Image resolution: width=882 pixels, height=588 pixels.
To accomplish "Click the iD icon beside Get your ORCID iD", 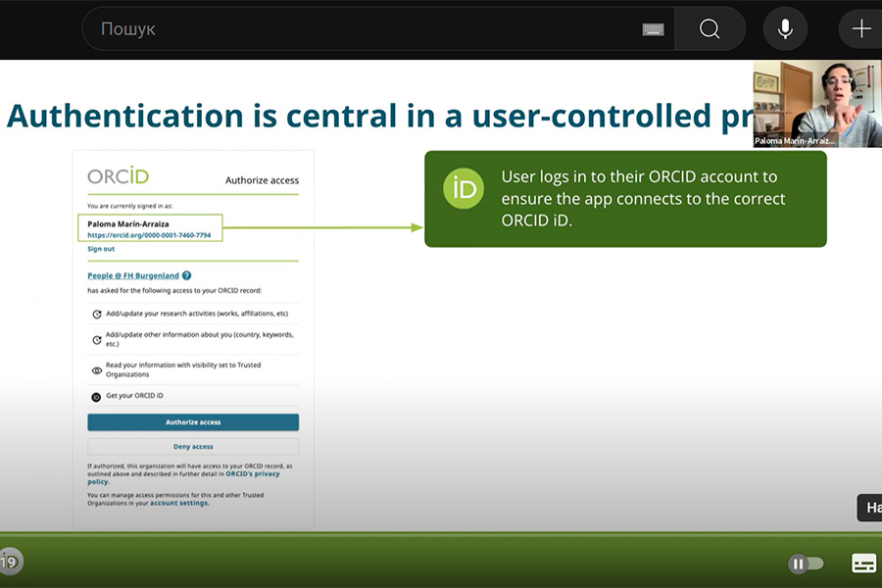I will 96,397.
